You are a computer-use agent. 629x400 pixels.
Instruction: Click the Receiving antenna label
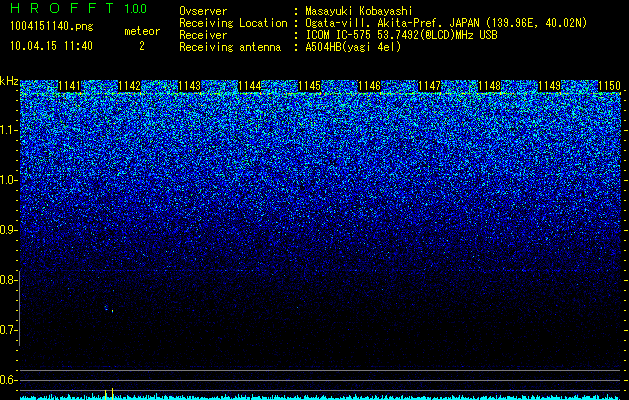click(230, 47)
